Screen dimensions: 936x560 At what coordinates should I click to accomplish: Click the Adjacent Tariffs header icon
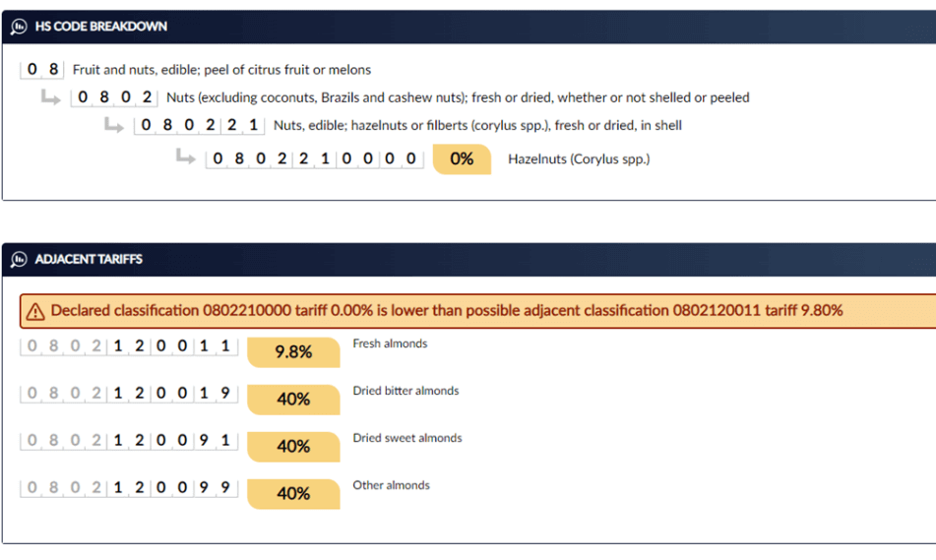pos(19,259)
